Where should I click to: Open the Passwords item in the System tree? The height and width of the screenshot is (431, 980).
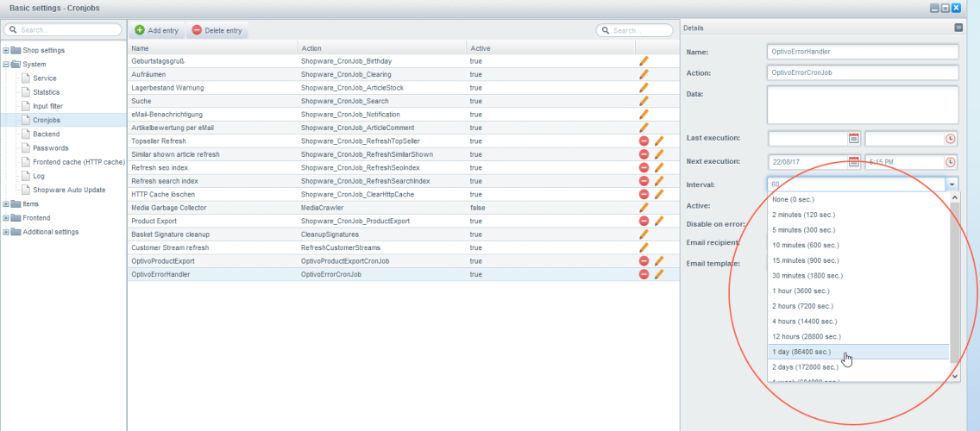[50, 148]
